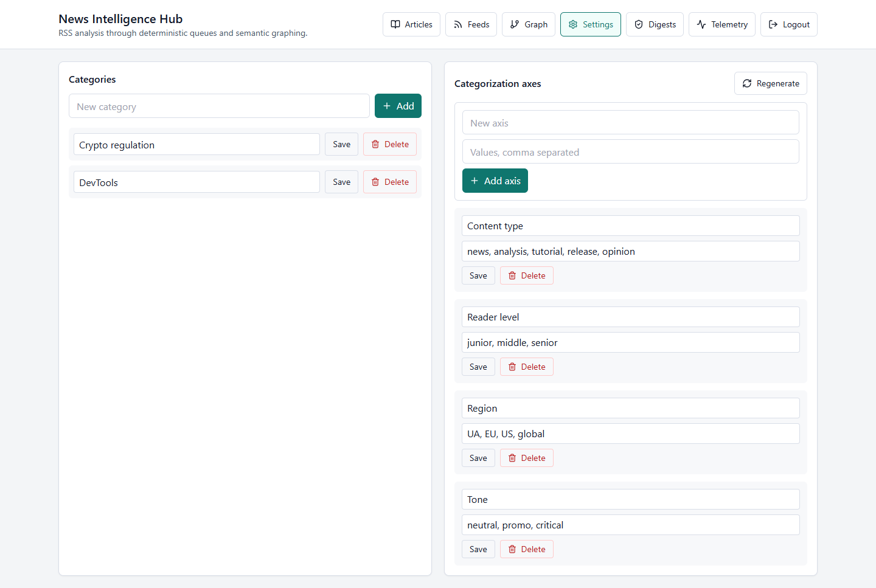Open the Graph page
This screenshot has height=588, width=876.
[x=529, y=24]
